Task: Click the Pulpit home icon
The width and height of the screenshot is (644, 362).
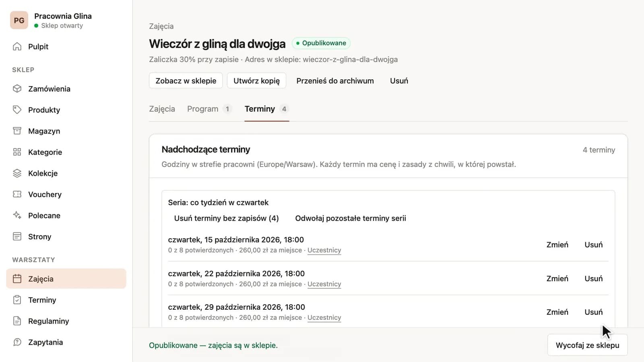Action: pyautogui.click(x=17, y=46)
